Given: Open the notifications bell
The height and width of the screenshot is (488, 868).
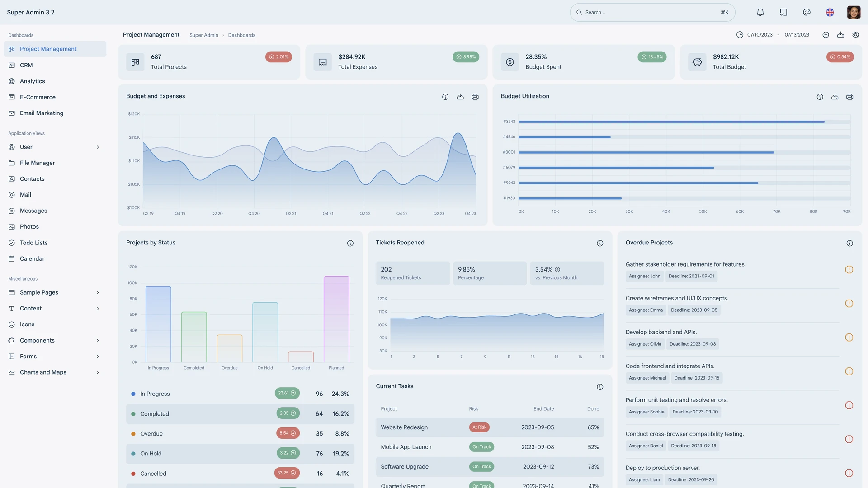Looking at the screenshot, I should 760,12.
